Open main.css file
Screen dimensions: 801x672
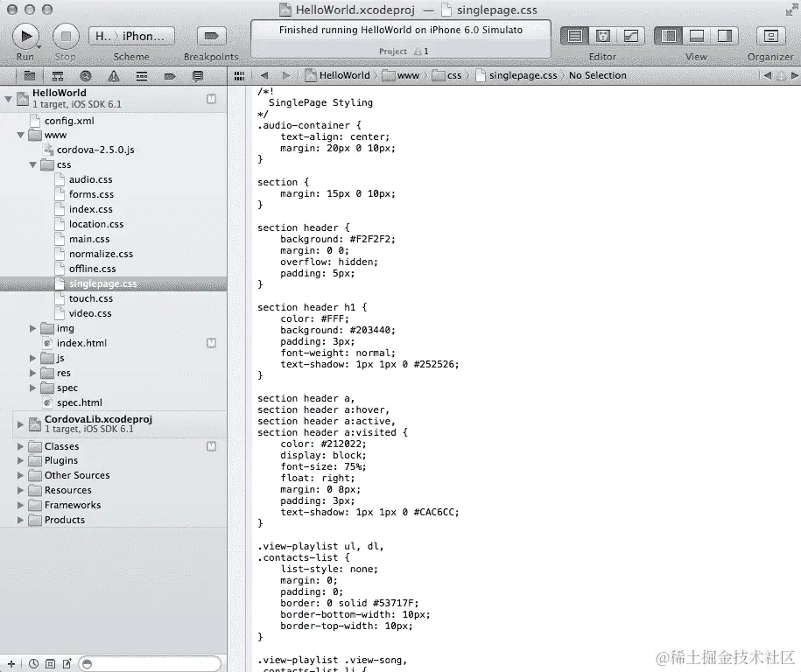89,239
